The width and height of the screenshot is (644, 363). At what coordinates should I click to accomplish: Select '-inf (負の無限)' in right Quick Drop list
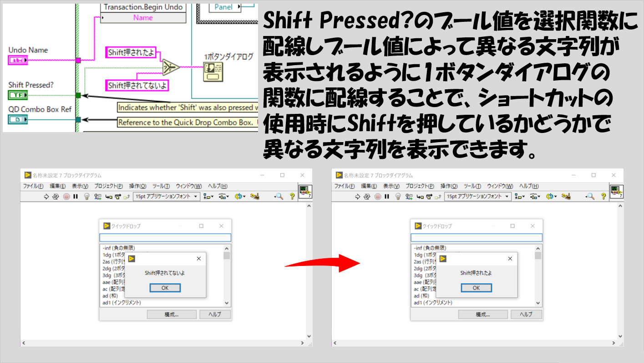tap(430, 248)
